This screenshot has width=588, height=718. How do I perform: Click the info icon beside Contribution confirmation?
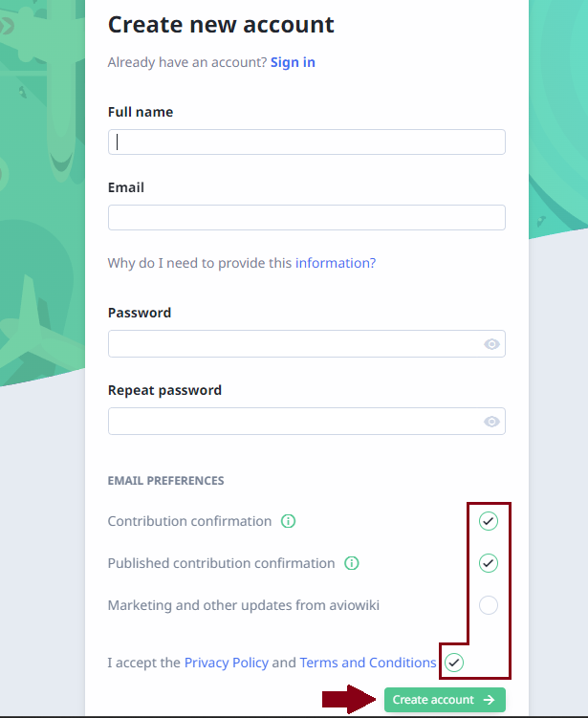coord(288,521)
